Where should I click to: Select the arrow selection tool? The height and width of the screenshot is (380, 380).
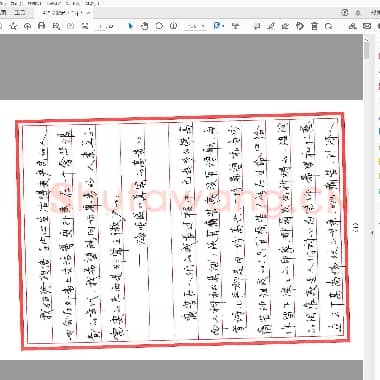coord(131,26)
